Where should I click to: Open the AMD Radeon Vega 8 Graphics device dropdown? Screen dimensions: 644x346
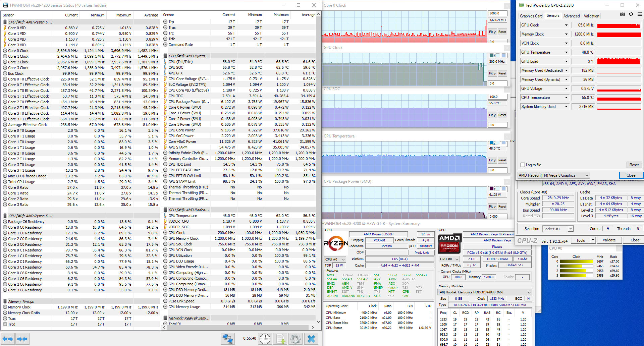554,175
